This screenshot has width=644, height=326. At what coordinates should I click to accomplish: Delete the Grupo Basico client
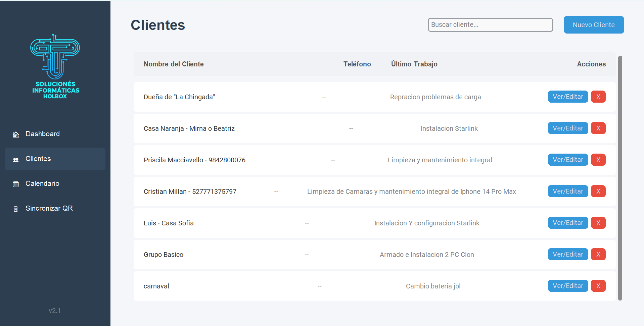point(598,254)
